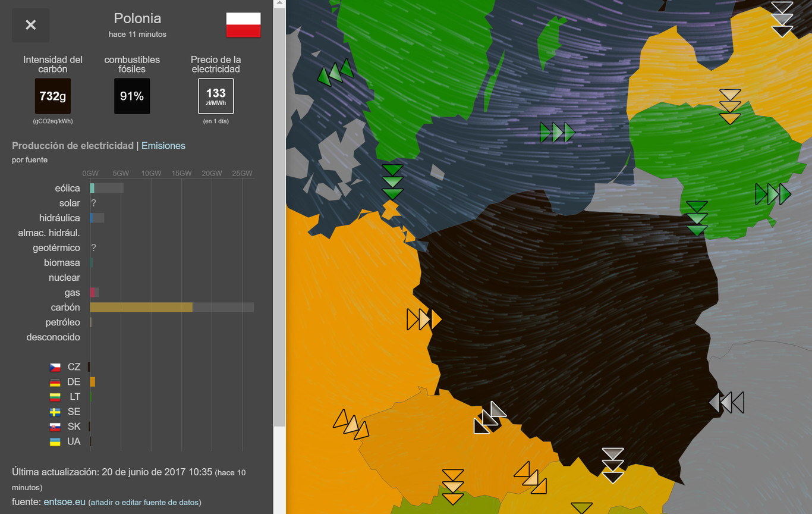Click the yellow exchange arrows between Germany and Poland
This screenshot has height=514, width=812.
click(424, 319)
